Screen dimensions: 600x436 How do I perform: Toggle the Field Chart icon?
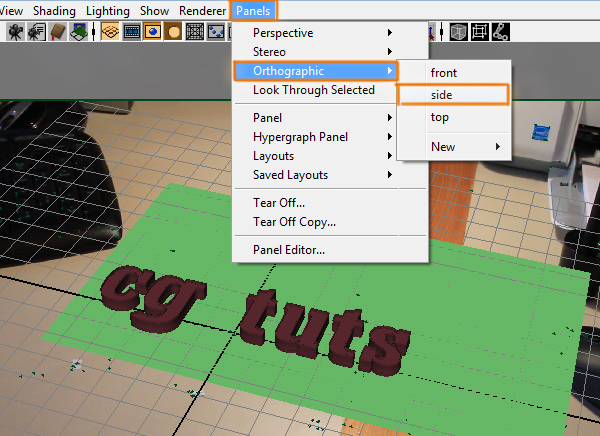[x=194, y=32]
